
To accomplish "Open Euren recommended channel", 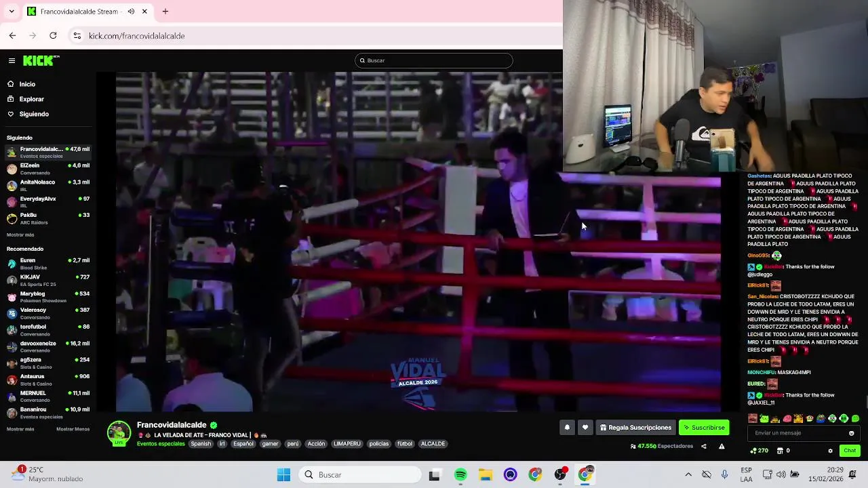I will point(47,264).
